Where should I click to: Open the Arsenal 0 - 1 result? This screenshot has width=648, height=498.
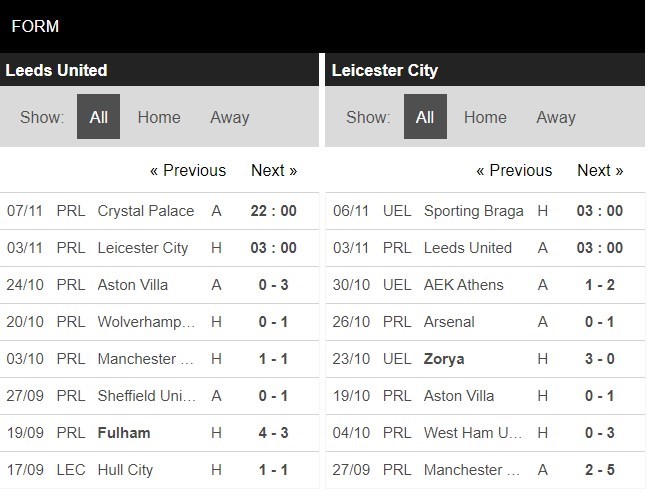tap(449, 322)
